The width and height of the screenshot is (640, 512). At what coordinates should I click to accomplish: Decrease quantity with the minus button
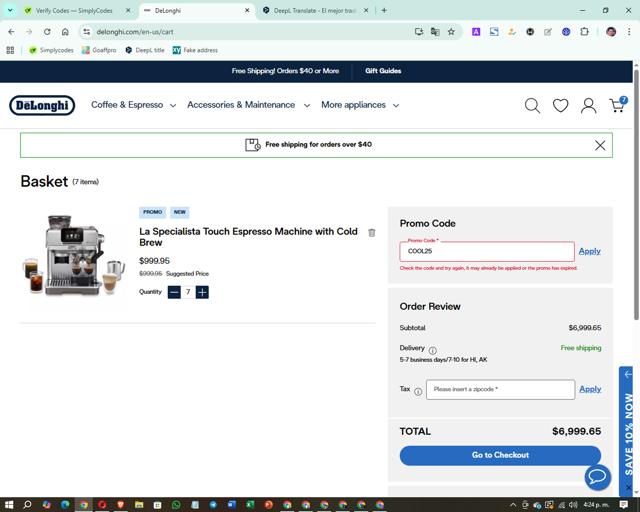(174, 292)
